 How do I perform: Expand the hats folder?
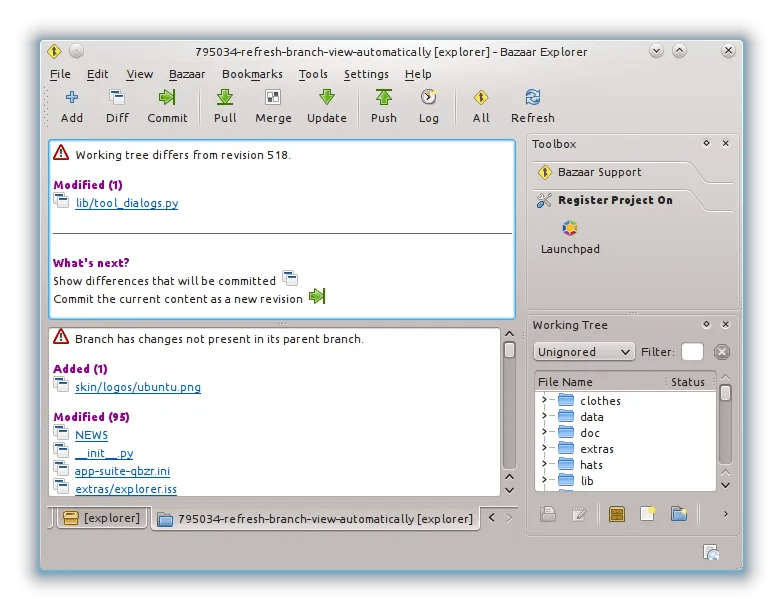pyautogui.click(x=544, y=464)
